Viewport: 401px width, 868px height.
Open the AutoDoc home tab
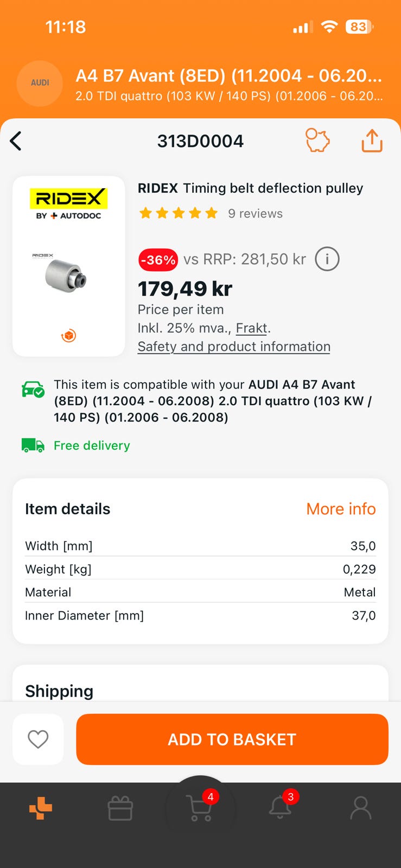point(41,808)
